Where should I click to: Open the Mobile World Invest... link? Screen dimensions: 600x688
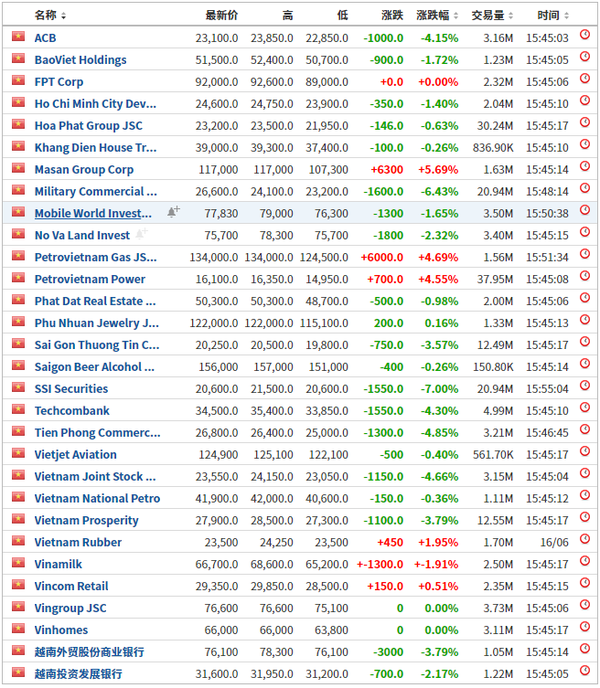[x=93, y=213]
